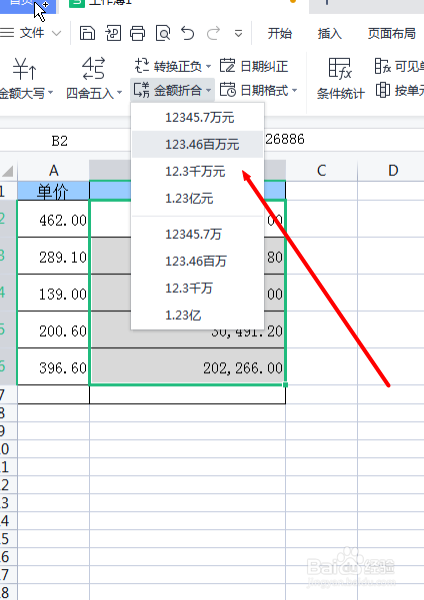Screen dimensions: 424x600
Task: Click the 可见单元格 formula icon
Action: (382, 66)
